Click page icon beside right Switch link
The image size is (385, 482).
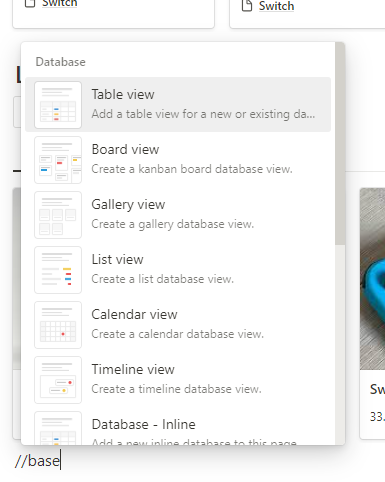(247, 6)
